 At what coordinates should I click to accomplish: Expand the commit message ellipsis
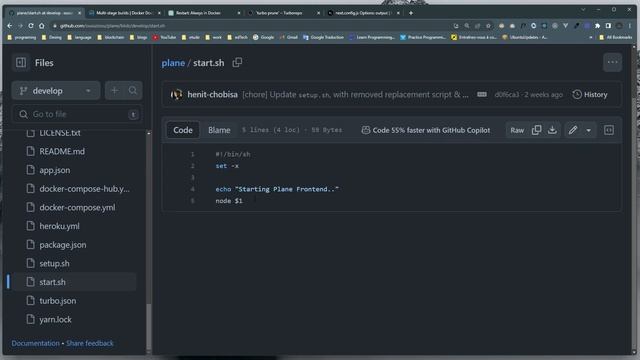[x=482, y=95]
